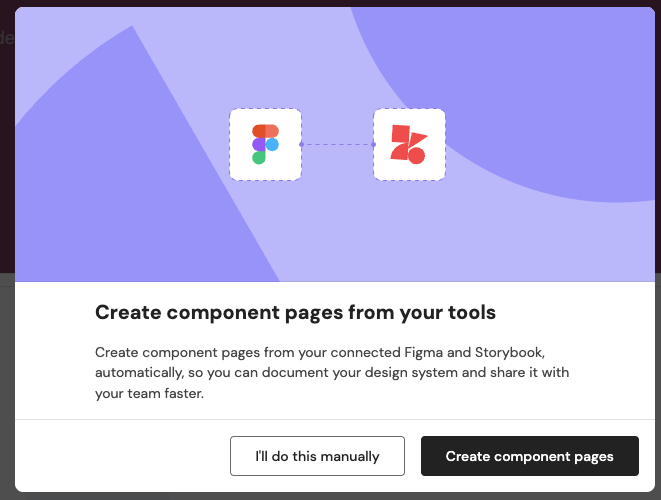Image resolution: width=661 pixels, height=500 pixels.
Task: Click the connector dot beside the Figma tile
Action: (301, 144)
